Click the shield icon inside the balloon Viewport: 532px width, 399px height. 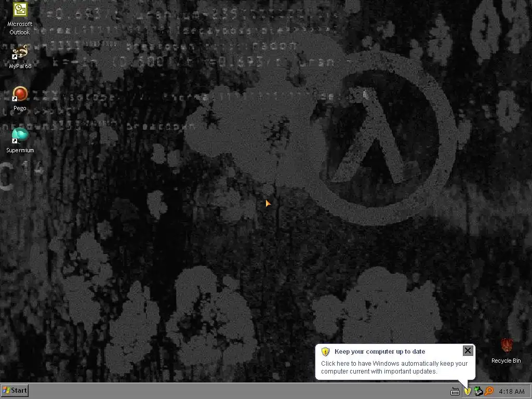pyautogui.click(x=325, y=352)
